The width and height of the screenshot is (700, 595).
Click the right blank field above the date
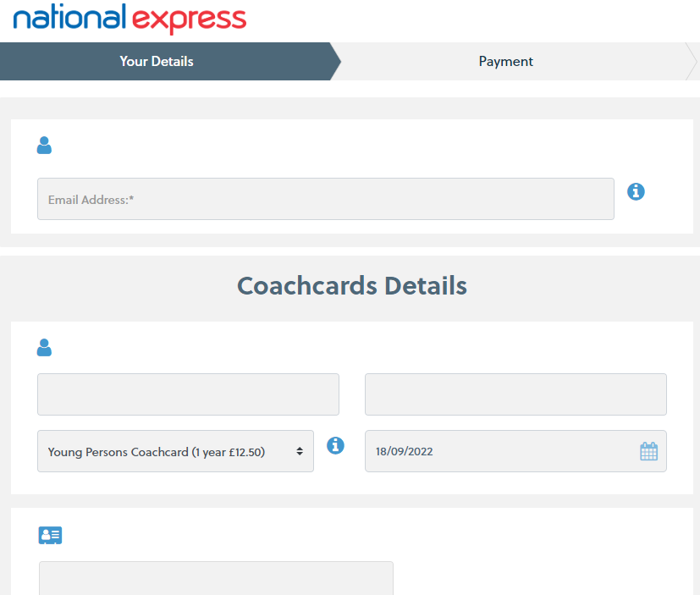pos(515,394)
